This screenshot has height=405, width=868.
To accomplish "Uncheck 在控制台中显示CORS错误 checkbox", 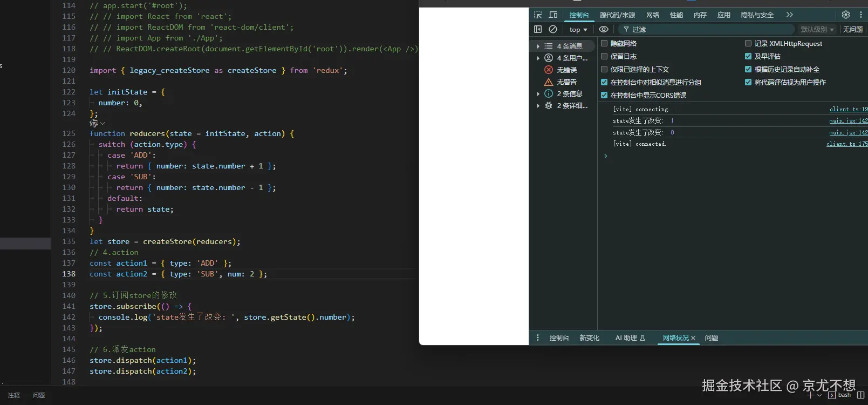I will point(604,95).
